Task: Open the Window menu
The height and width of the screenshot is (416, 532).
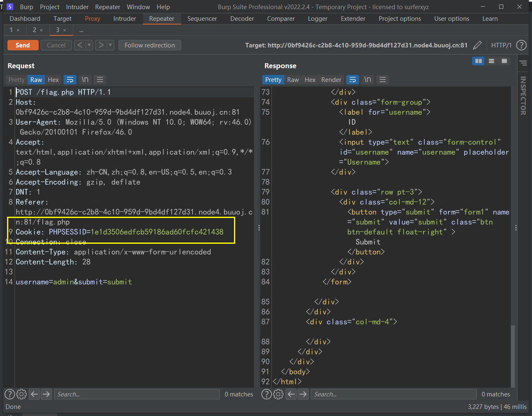Action: (138, 7)
